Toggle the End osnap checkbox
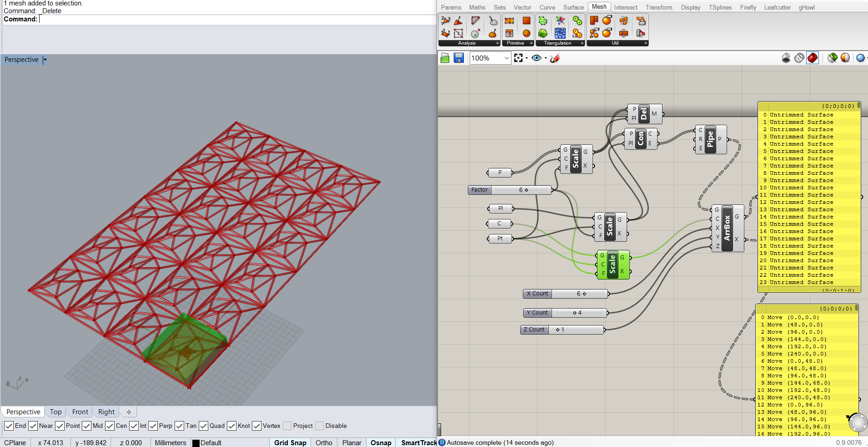868x447 pixels. click(9, 426)
